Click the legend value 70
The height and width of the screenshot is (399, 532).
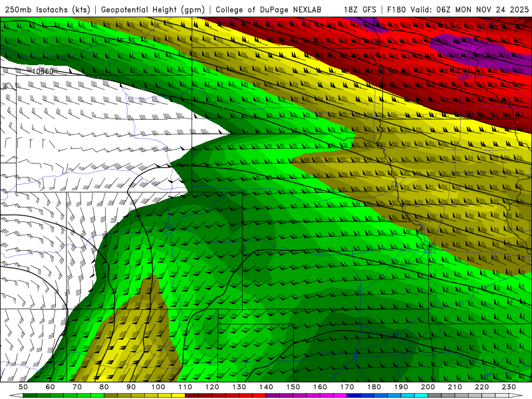click(x=77, y=387)
